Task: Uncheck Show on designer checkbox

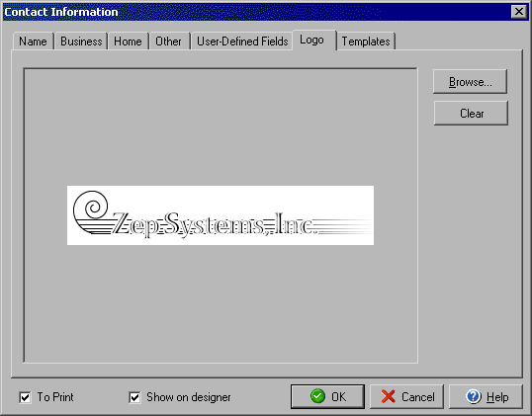Action: [x=135, y=397]
